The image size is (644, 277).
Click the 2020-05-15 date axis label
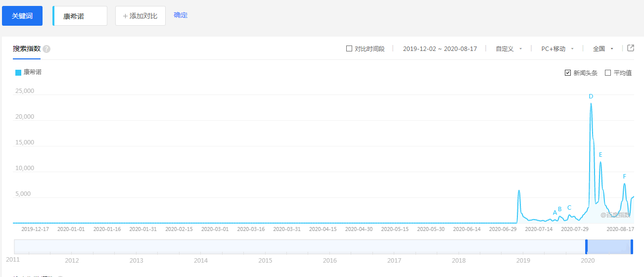(x=395, y=229)
